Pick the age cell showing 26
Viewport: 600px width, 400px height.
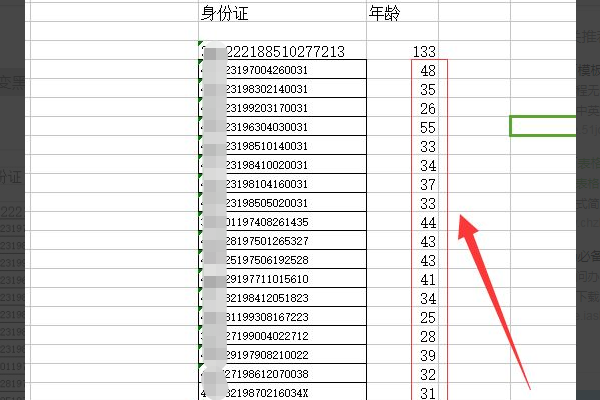pyautogui.click(x=403, y=107)
